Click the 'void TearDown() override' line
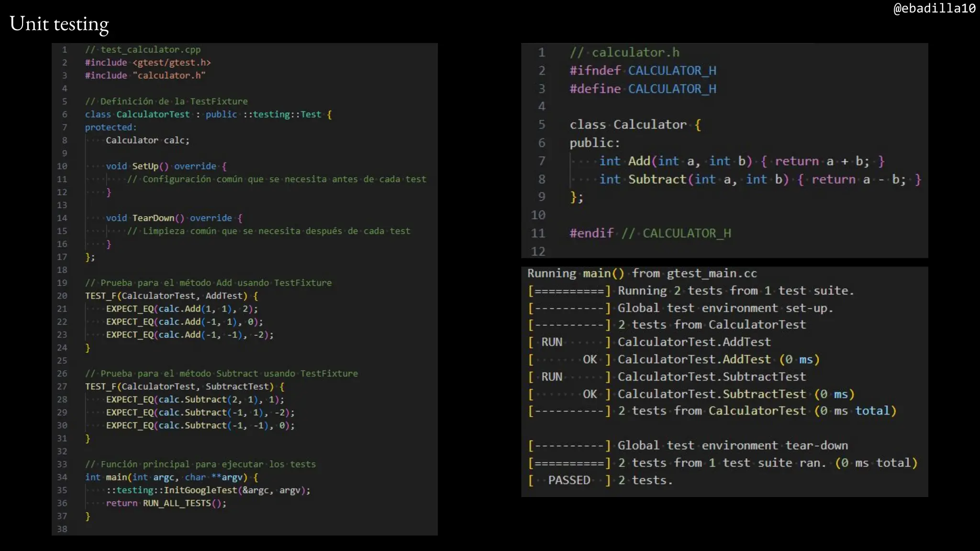980x551 pixels. coord(174,218)
